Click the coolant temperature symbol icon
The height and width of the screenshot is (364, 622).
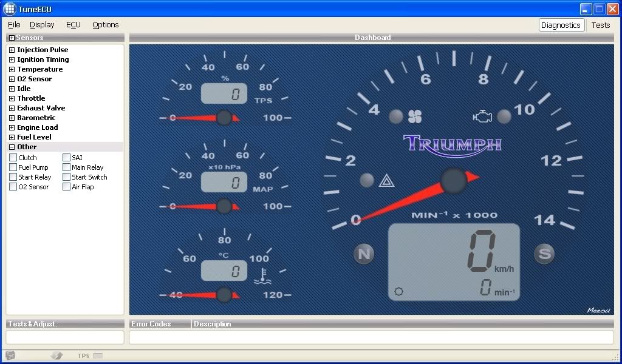point(262,277)
